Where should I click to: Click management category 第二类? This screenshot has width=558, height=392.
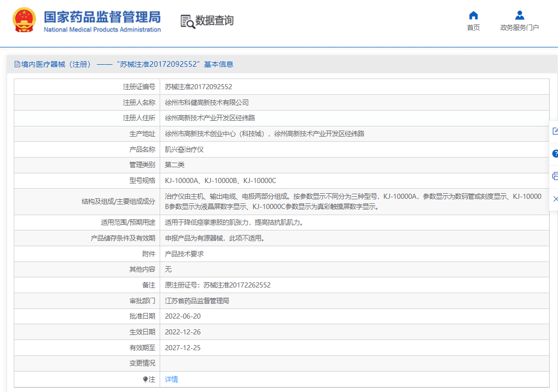click(x=175, y=165)
